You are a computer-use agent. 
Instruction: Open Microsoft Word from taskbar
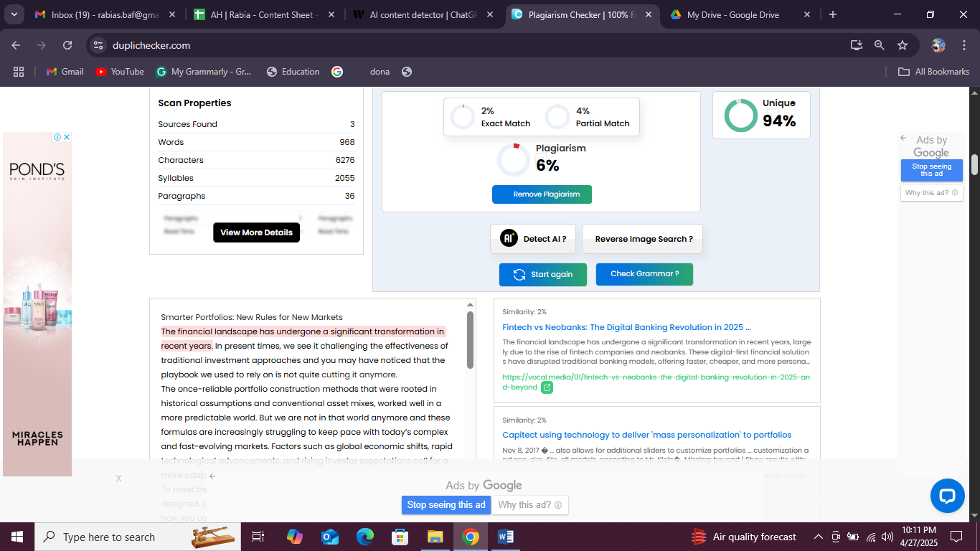505,537
